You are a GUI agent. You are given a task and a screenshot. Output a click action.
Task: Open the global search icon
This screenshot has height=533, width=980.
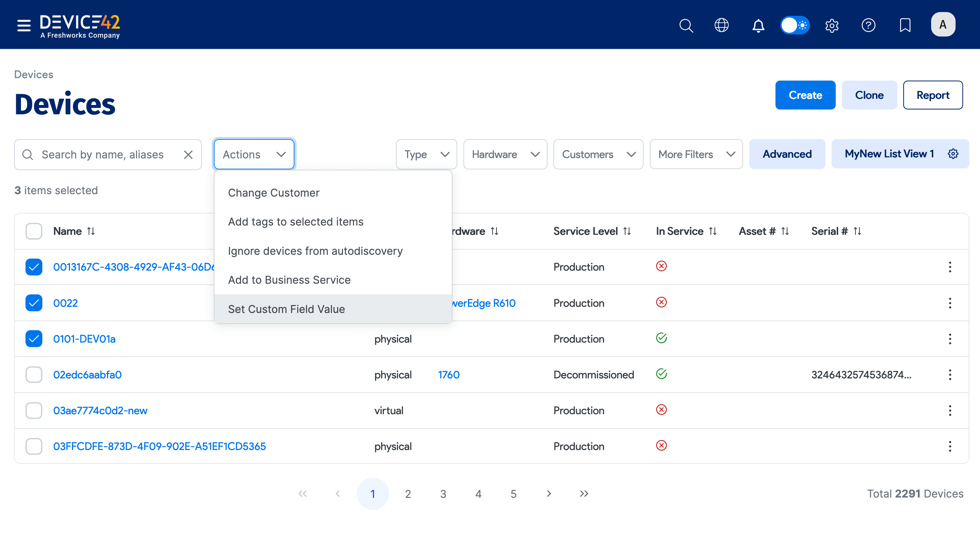tap(686, 25)
